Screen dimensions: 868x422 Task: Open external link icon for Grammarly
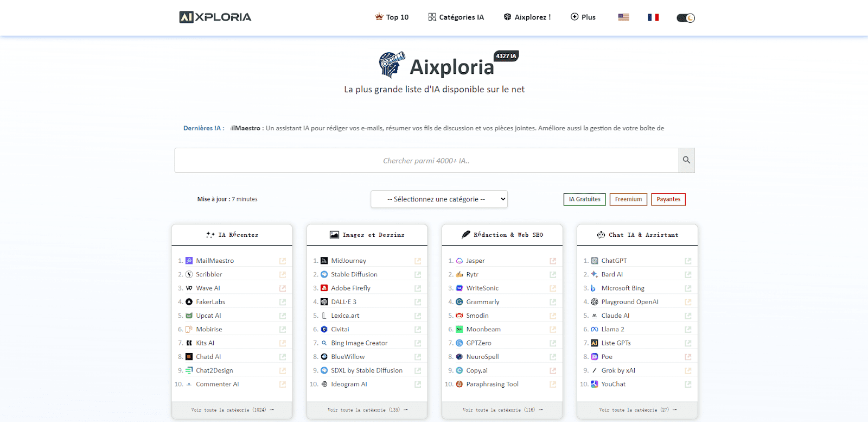[x=553, y=302]
